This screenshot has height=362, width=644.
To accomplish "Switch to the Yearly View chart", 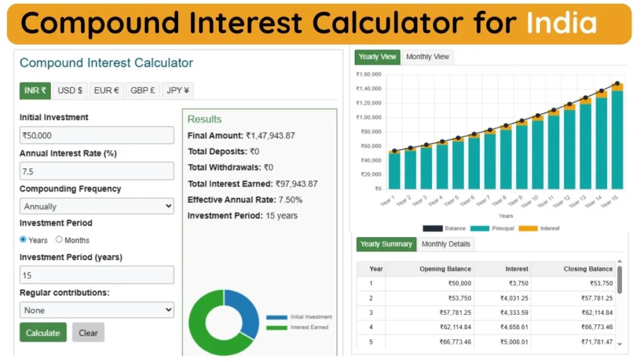I will [377, 57].
